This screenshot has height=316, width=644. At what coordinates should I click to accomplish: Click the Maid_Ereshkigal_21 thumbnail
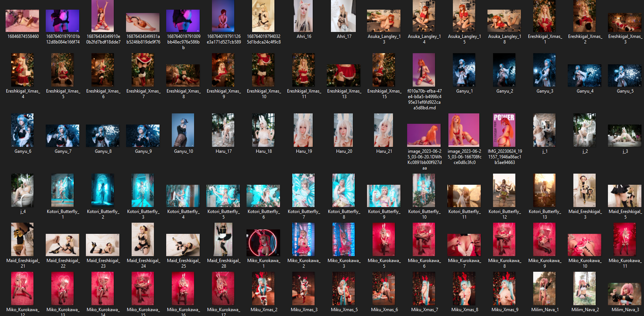23,239
